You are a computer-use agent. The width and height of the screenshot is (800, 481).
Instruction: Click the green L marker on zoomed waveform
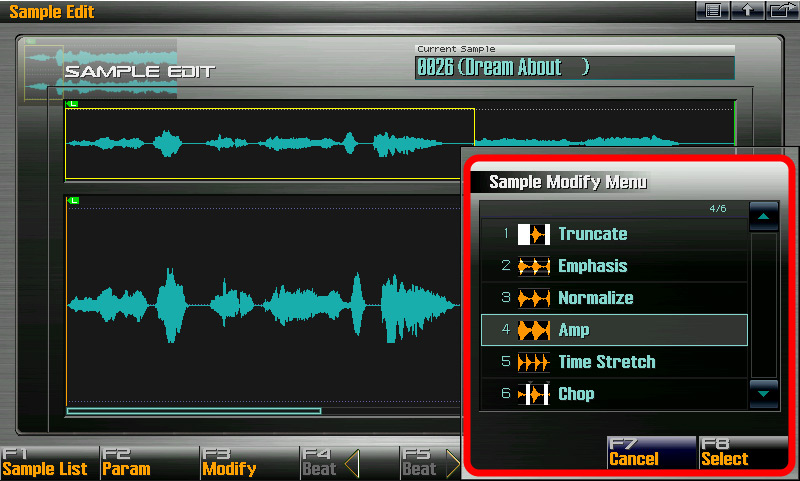coord(73,200)
